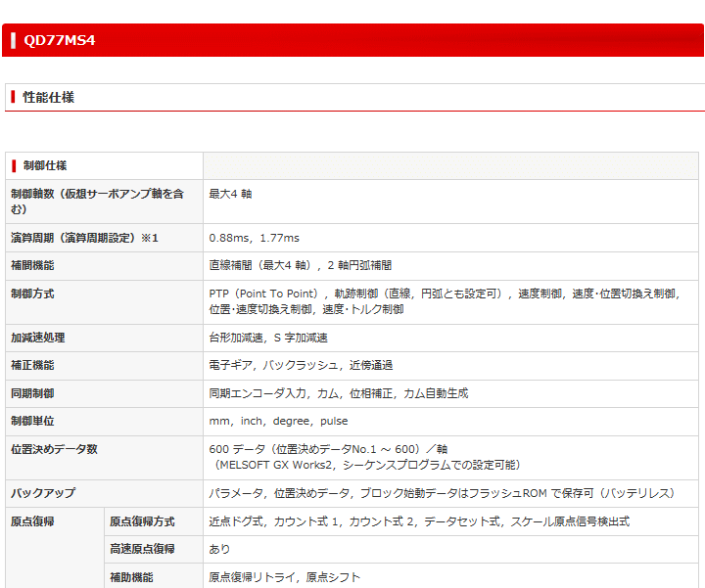Click the 補正機能 row label
The width and height of the screenshot is (705, 588).
[x=32, y=365]
